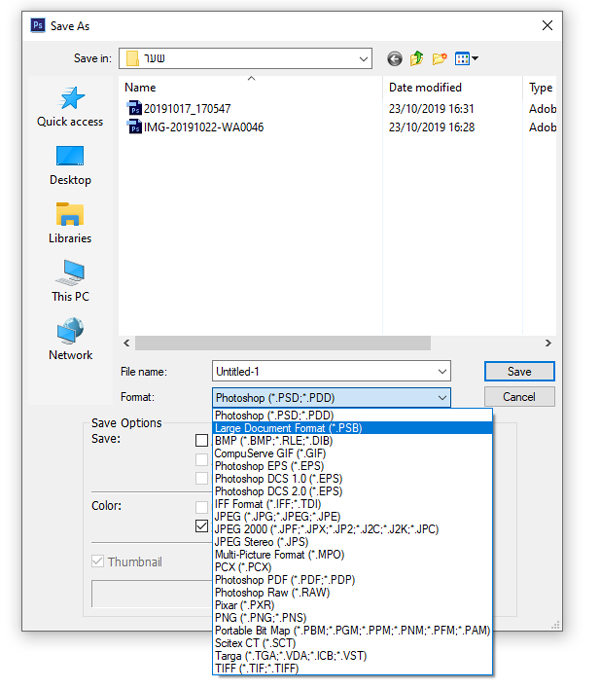This screenshot has width=600, height=688.
Task: Click the Photoshop icon in title bar
Action: [38, 25]
